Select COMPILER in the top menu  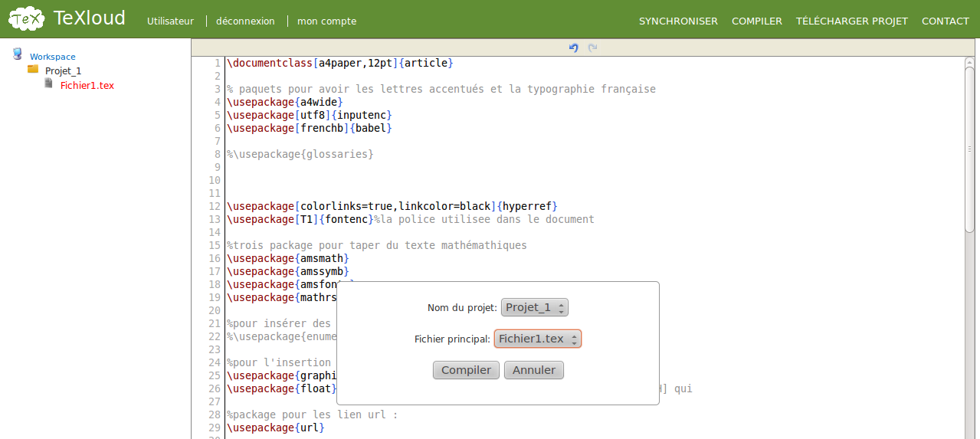coord(756,21)
